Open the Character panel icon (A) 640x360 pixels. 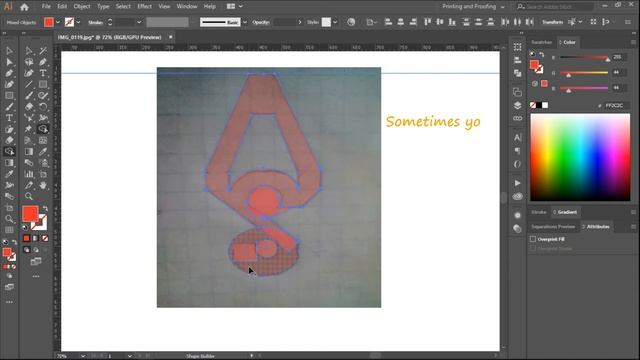(x=518, y=137)
